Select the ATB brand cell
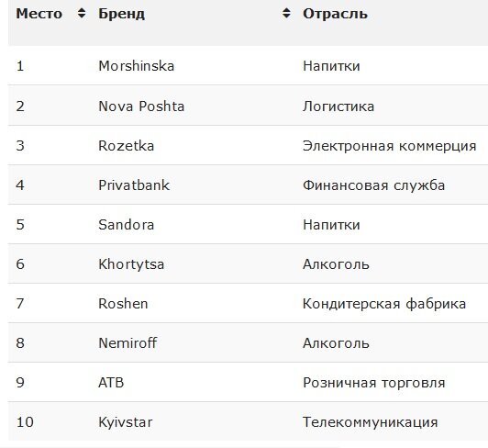This screenshot has width=488, height=448. (x=111, y=383)
